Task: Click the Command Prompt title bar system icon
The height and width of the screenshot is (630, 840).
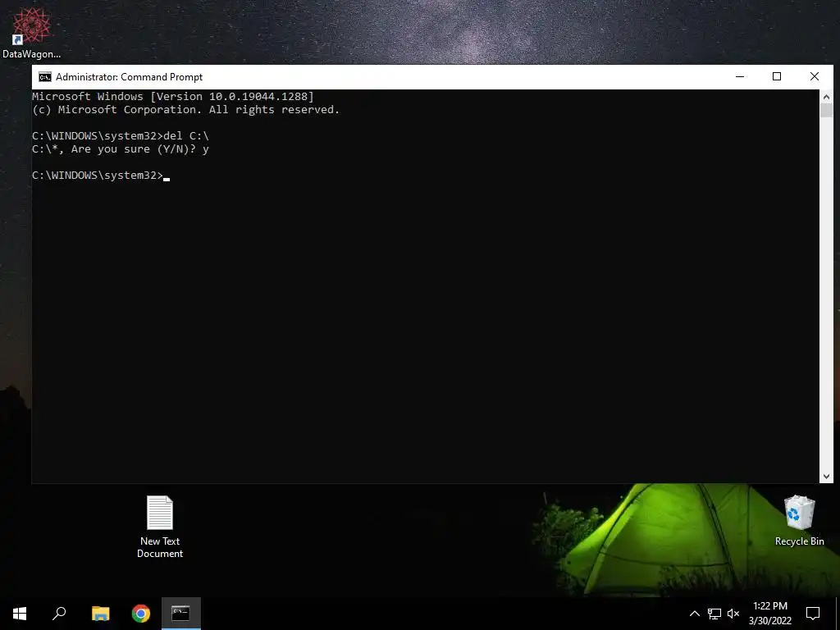Action: click(x=45, y=77)
